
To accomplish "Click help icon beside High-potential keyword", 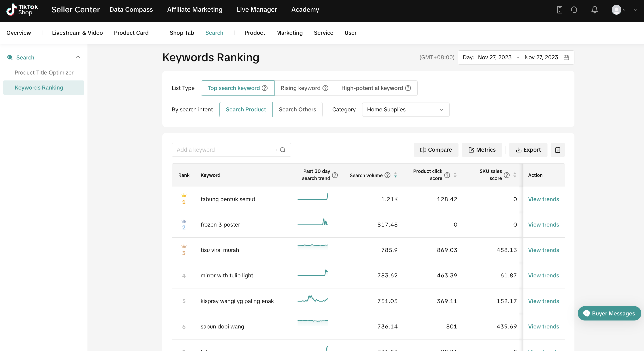I will coord(408,88).
